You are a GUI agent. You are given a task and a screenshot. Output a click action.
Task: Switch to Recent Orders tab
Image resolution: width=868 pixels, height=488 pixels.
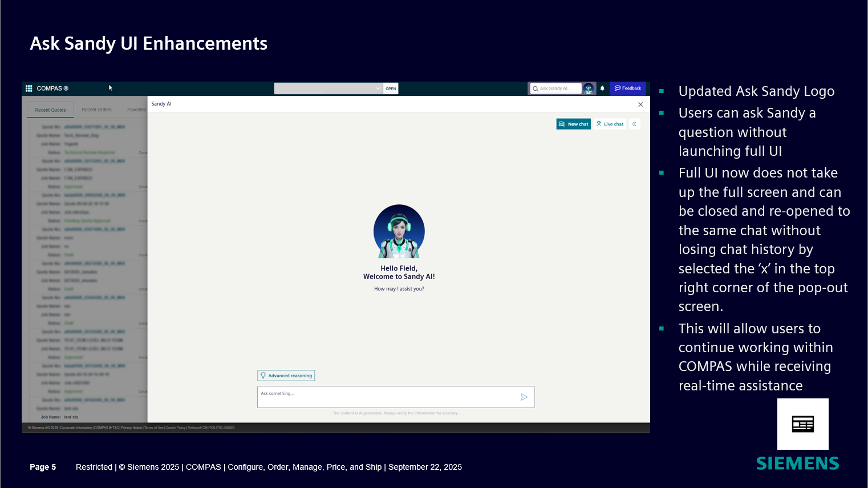pyautogui.click(x=96, y=110)
